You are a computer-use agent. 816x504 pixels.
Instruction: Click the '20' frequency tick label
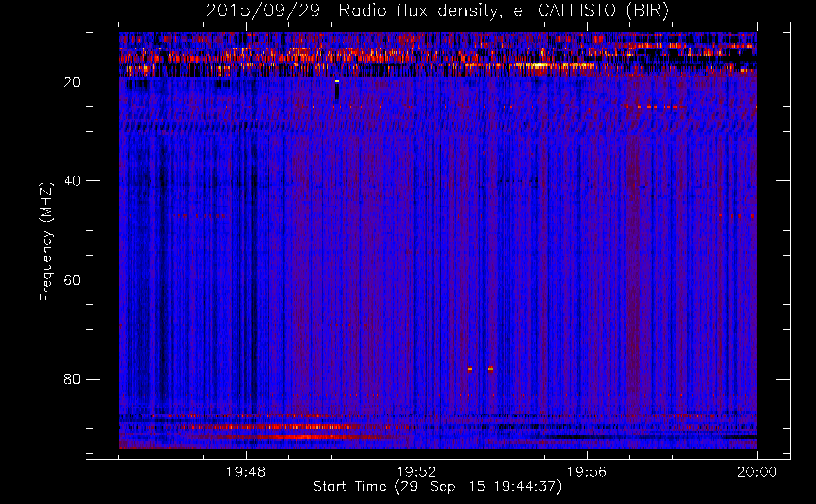point(73,82)
